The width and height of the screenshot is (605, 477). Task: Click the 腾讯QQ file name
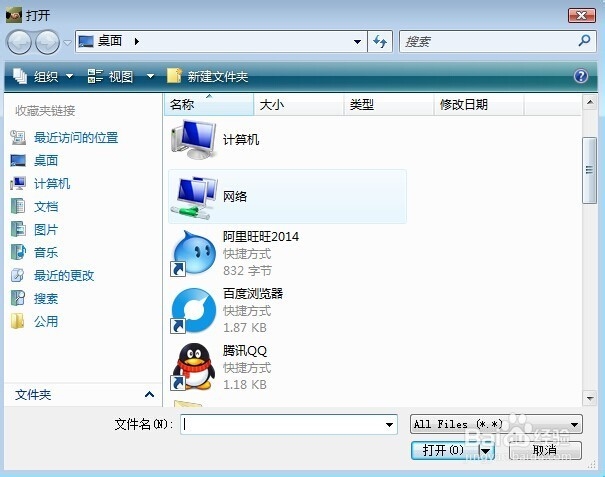tap(245, 351)
